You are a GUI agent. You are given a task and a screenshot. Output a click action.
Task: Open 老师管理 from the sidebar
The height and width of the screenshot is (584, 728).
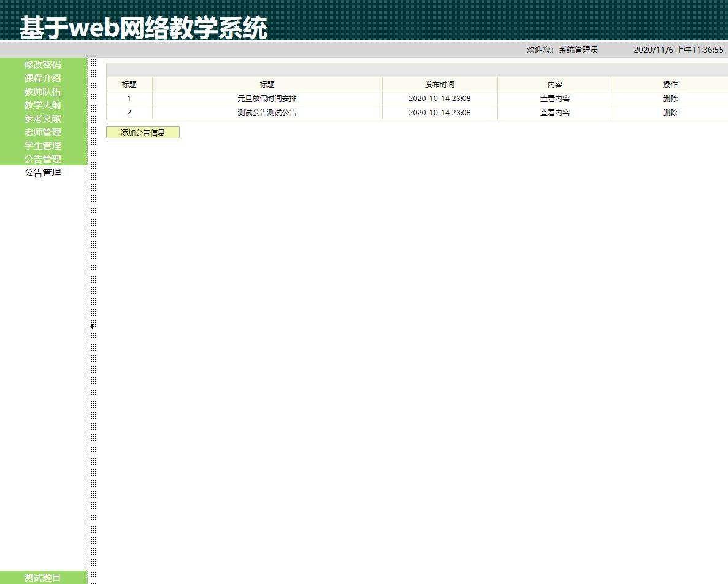[42, 132]
